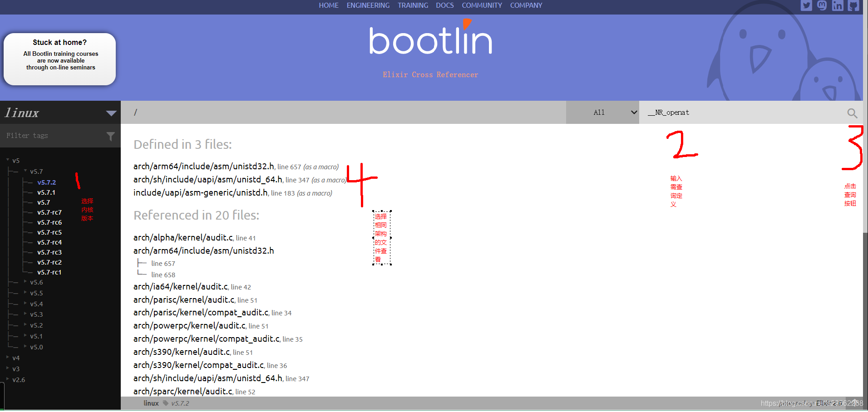Screen dimensions: 868x412
Task: Open the All search-scope dropdown
Action: point(602,113)
